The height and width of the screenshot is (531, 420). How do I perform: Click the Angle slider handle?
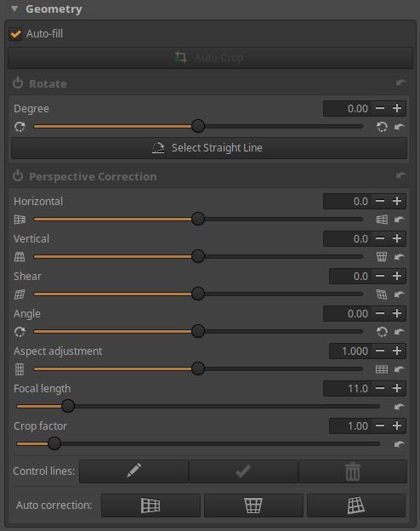[x=198, y=331]
